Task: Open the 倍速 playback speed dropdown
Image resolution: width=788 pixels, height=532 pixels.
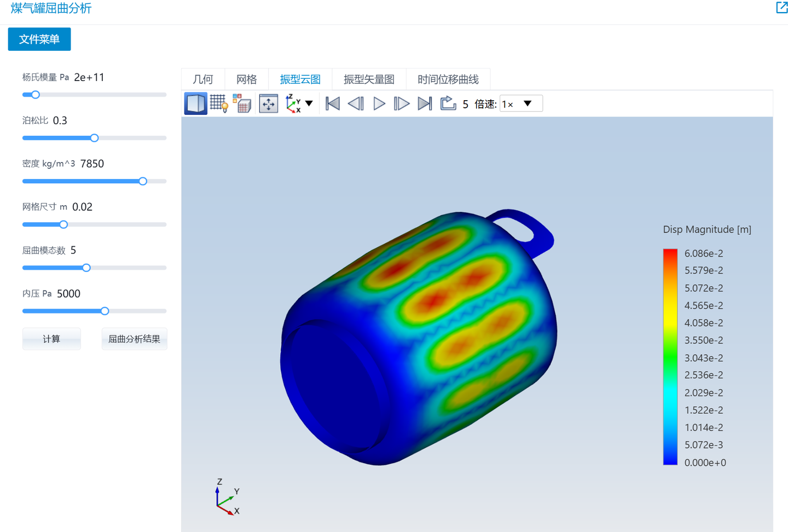Action: pyautogui.click(x=521, y=103)
